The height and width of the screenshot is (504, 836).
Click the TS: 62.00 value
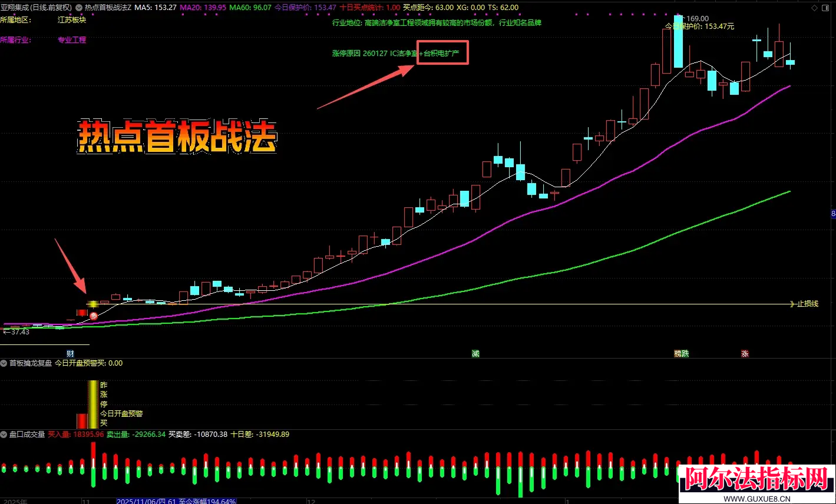504,8
